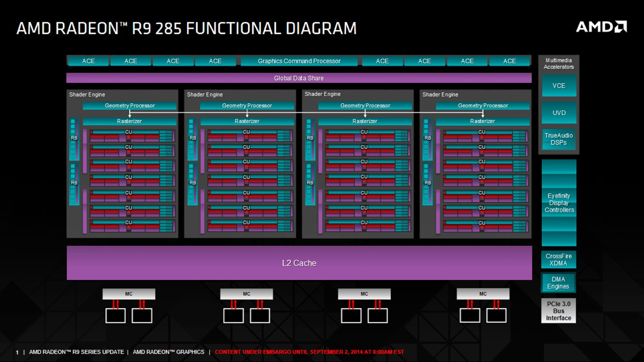The height and width of the screenshot is (362, 644).
Task: Select the Eyefinity Display Controllers block
Action: pos(559,203)
